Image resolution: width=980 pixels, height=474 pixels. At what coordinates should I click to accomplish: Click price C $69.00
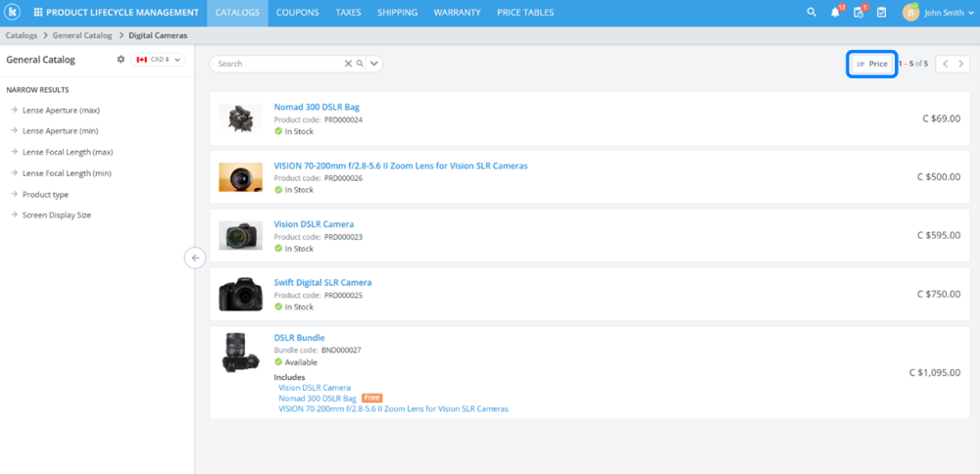(942, 118)
